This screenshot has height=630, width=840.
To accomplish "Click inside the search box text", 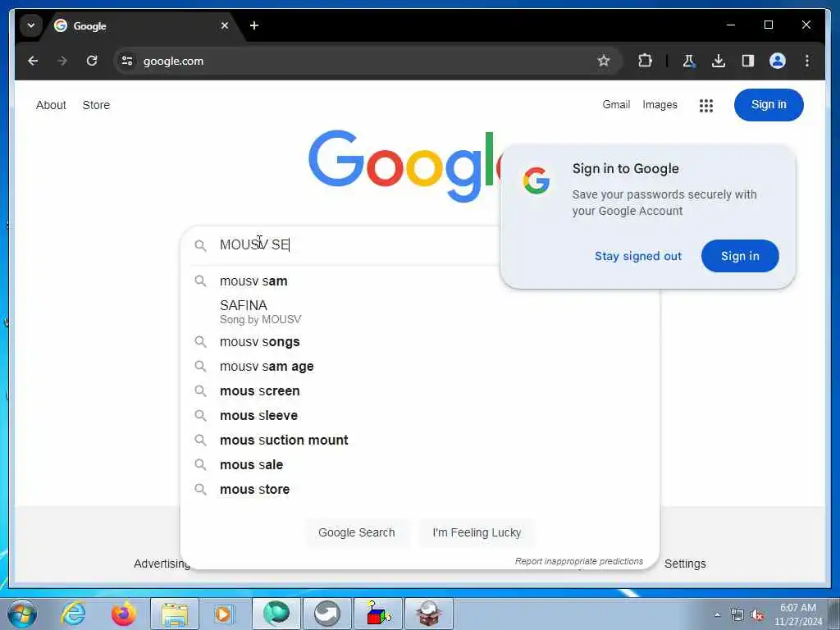I will pyautogui.click(x=254, y=244).
